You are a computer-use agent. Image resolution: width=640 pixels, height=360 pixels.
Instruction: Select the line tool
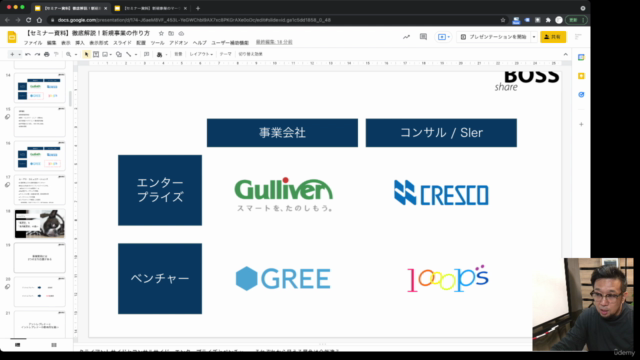[129, 54]
